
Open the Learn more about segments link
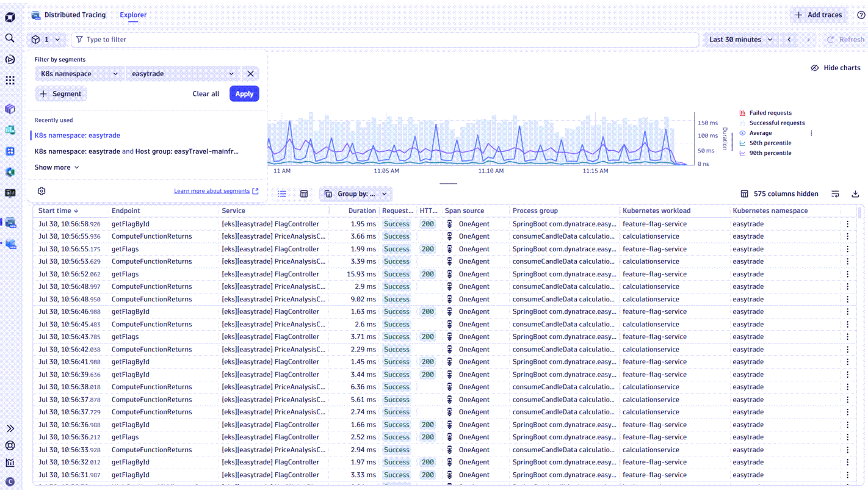tap(212, 190)
